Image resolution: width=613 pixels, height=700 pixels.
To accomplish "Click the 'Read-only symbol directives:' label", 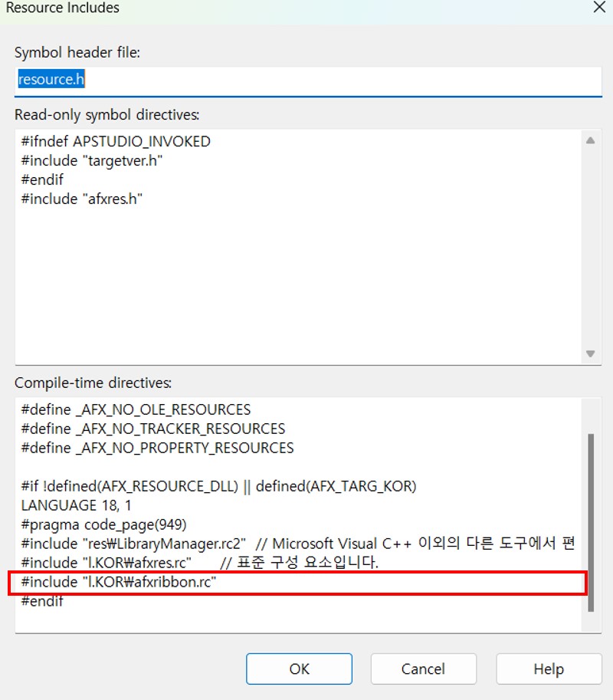I will (107, 115).
